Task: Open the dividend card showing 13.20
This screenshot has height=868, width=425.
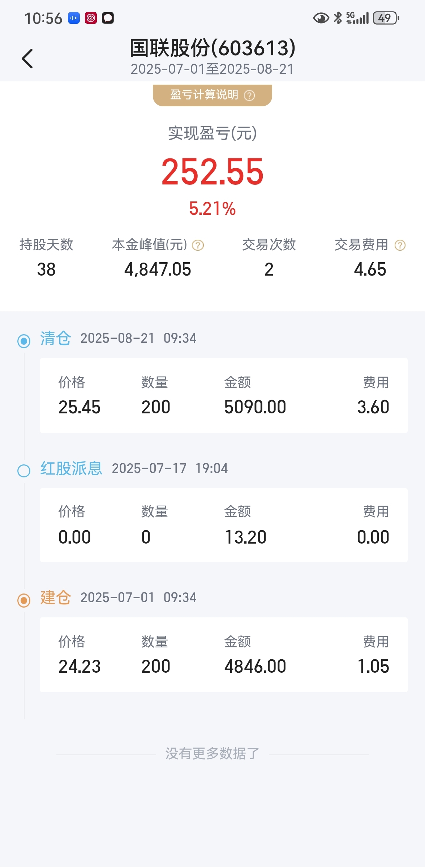Action: pyautogui.click(x=224, y=525)
